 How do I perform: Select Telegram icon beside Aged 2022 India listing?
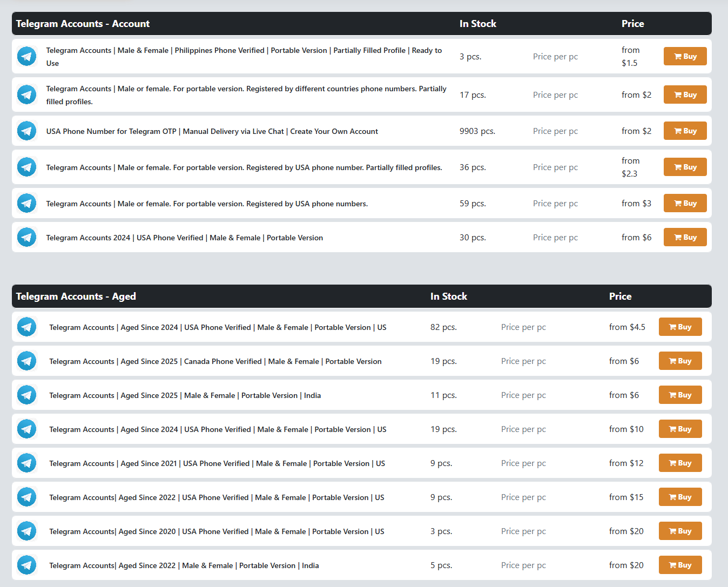(26, 565)
